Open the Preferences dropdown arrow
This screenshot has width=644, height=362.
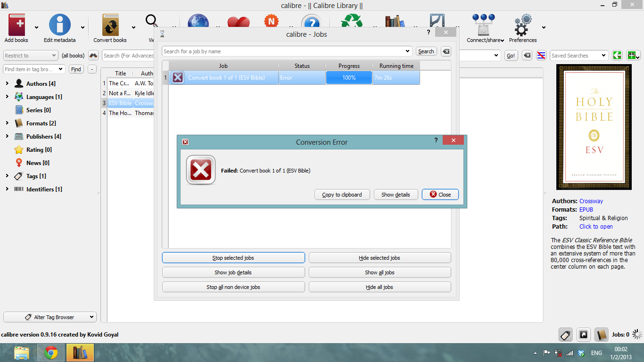click(544, 27)
